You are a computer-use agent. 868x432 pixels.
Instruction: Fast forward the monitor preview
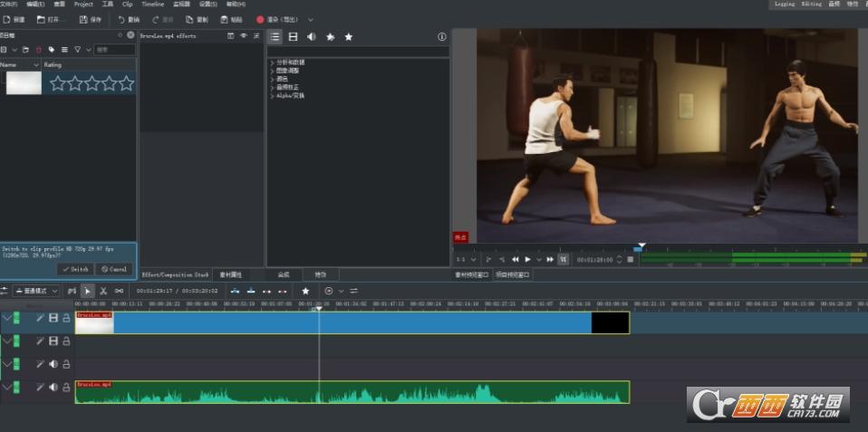550,259
